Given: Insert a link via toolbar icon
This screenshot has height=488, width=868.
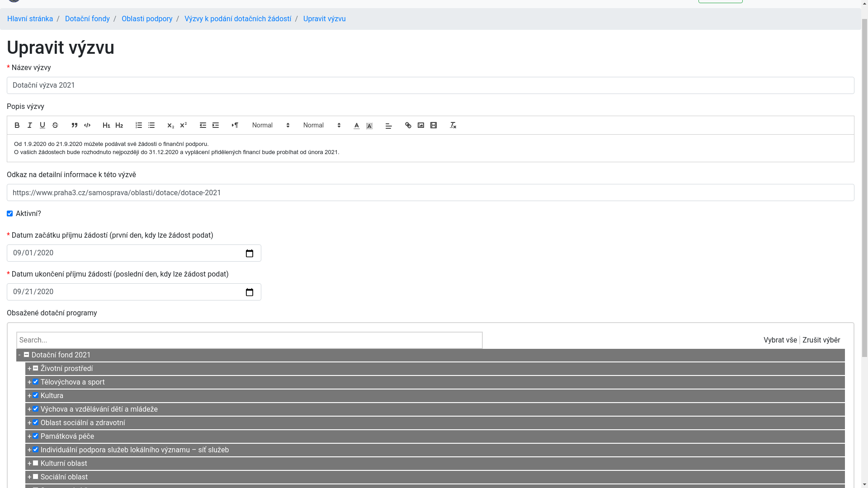Looking at the screenshot, I should (x=408, y=126).
